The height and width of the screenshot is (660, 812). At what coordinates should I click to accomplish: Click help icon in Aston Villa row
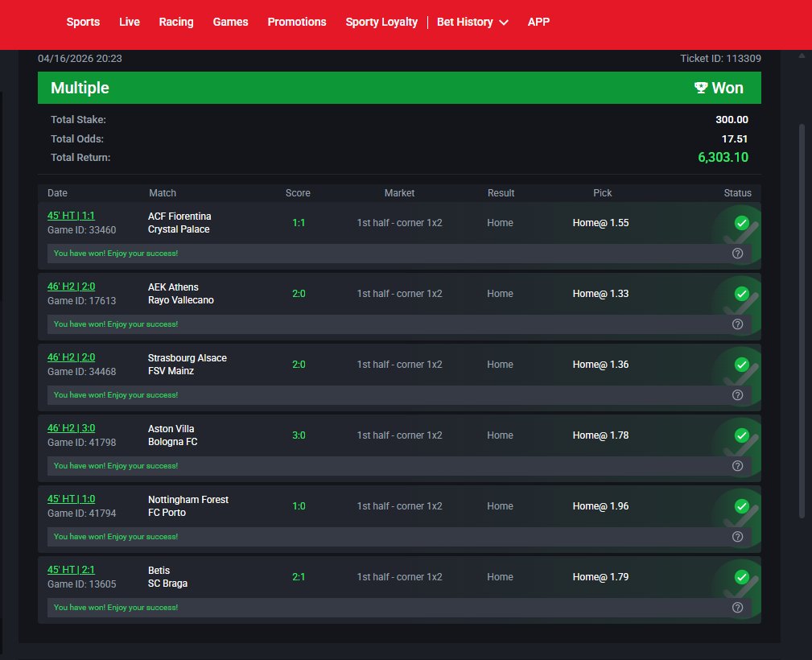click(737, 466)
